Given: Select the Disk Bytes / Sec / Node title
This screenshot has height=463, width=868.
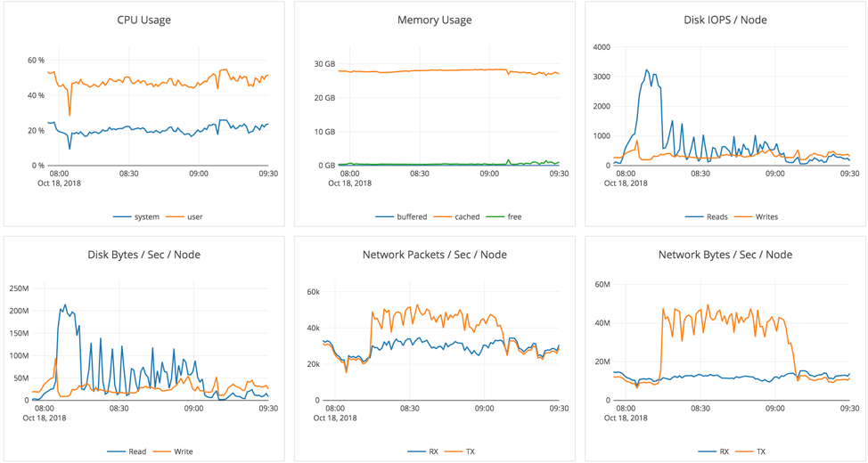Looking at the screenshot, I should coord(143,255).
